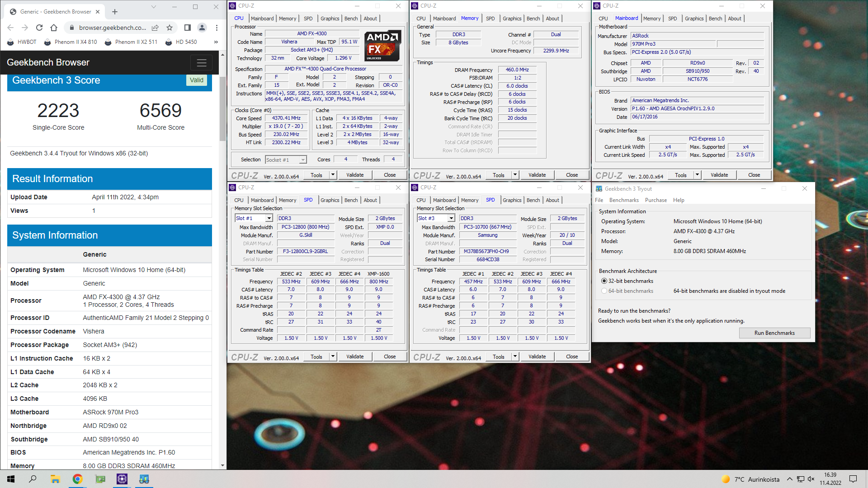Screen dimensions: 868x488
Task: Switch to Mainboard tab in CPU window
Action: pyautogui.click(x=262, y=19)
